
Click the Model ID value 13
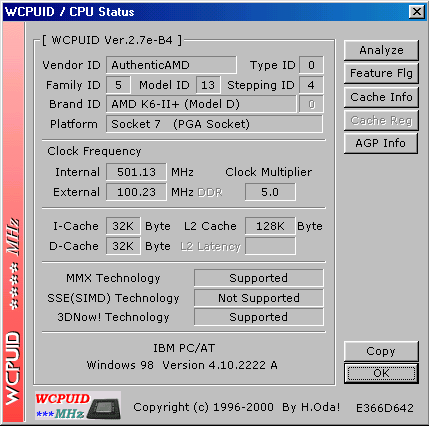(x=208, y=85)
